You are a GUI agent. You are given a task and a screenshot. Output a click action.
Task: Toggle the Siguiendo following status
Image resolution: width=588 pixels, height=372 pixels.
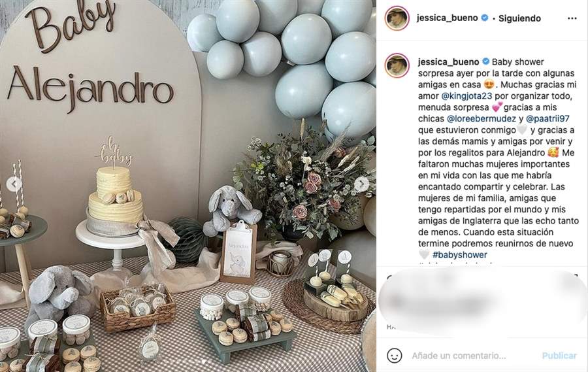click(519, 18)
